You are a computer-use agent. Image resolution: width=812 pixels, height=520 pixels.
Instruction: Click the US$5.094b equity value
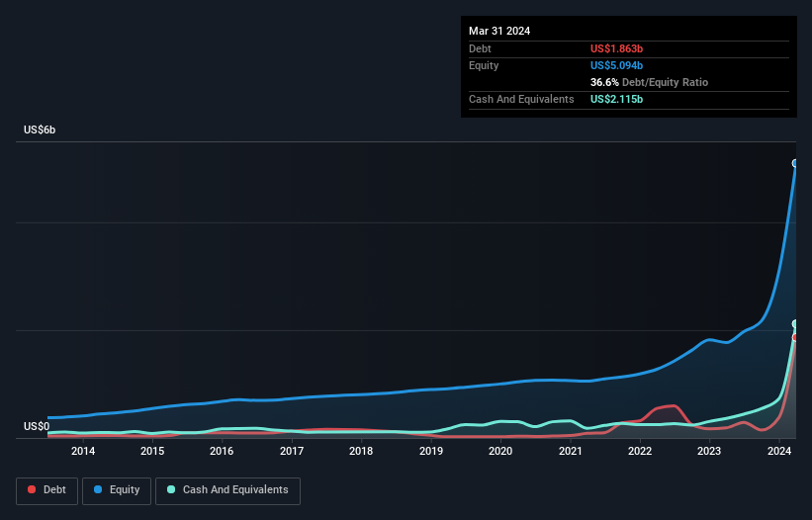(616, 65)
